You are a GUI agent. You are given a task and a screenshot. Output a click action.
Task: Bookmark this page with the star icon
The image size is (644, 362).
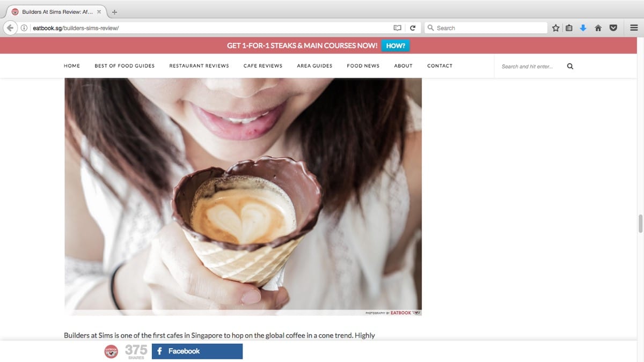(556, 28)
